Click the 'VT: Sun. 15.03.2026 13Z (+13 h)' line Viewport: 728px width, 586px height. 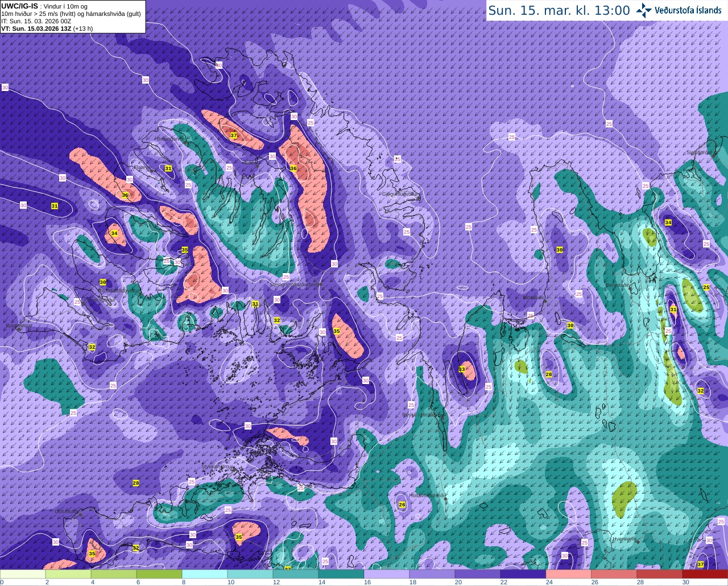click(x=47, y=28)
